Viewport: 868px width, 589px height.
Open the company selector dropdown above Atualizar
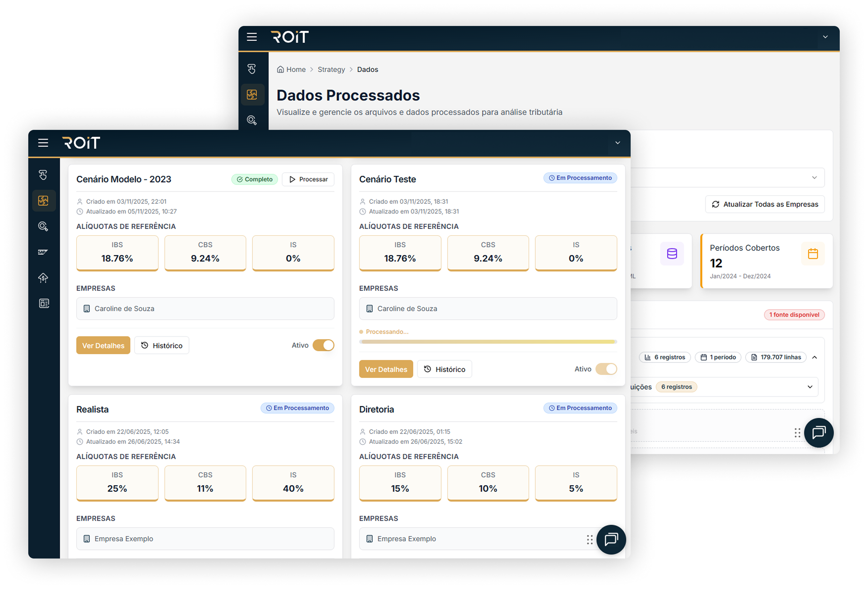point(814,178)
